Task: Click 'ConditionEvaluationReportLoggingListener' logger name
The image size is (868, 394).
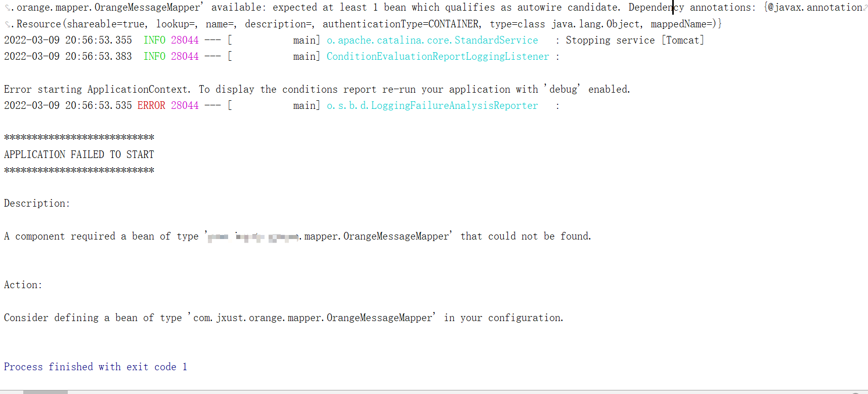Action: tap(438, 56)
